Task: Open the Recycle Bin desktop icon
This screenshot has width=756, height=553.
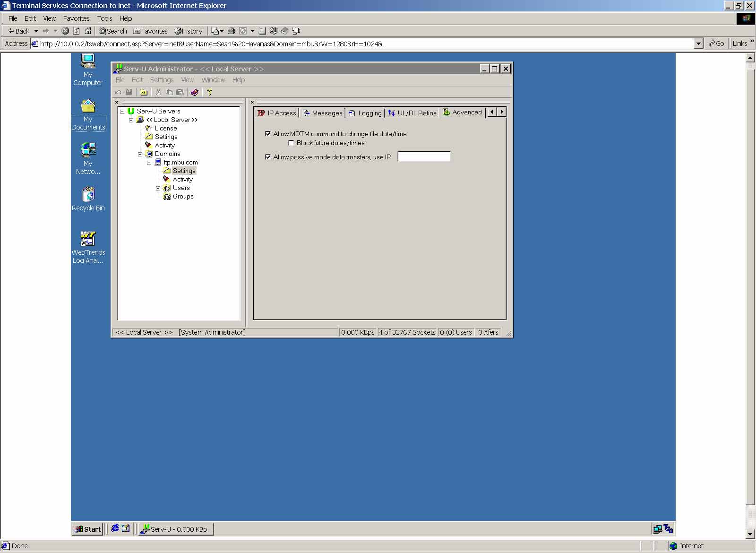Action: 88,195
